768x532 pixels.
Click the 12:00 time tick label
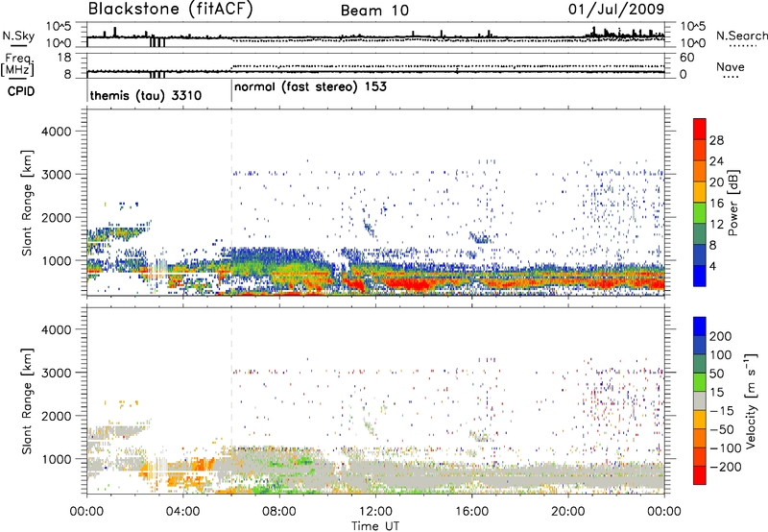tap(375, 512)
